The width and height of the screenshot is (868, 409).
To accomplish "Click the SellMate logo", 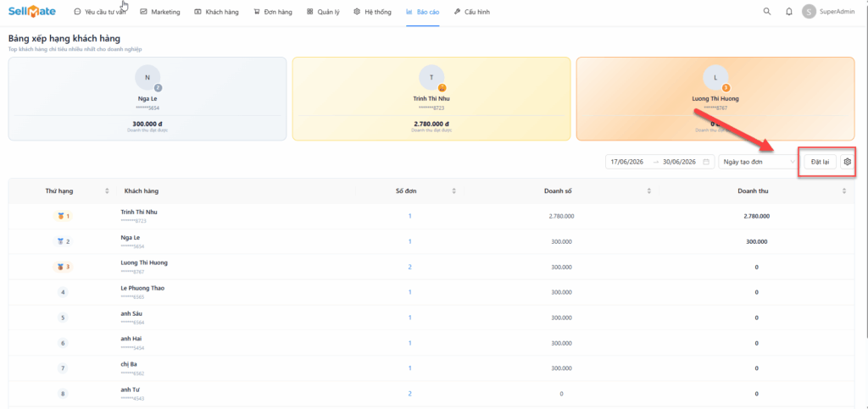I will coord(31,12).
